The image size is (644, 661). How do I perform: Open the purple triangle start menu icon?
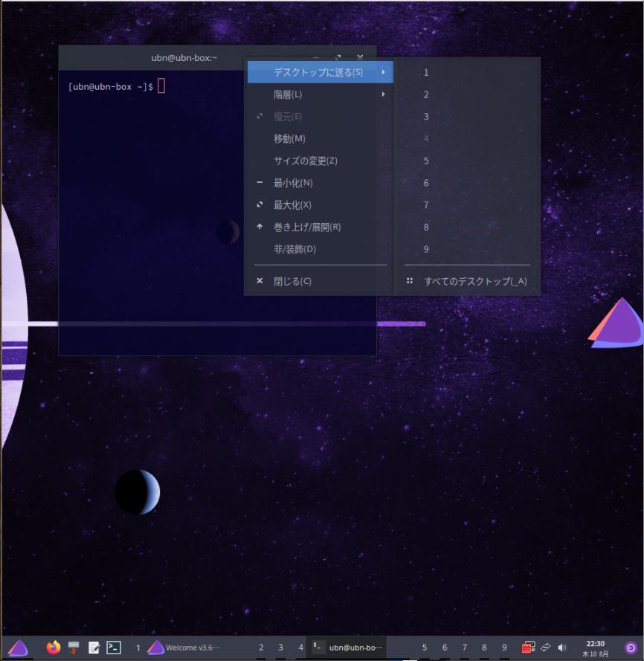(x=18, y=648)
